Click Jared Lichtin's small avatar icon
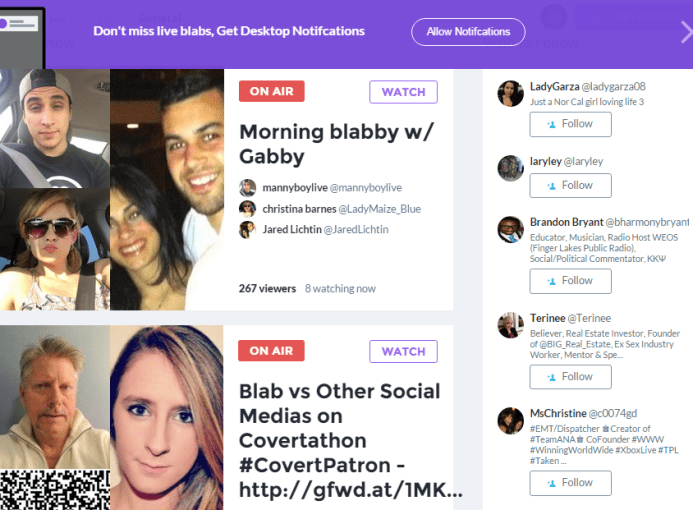The height and width of the screenshot is (510, 693). coord(248,230)
